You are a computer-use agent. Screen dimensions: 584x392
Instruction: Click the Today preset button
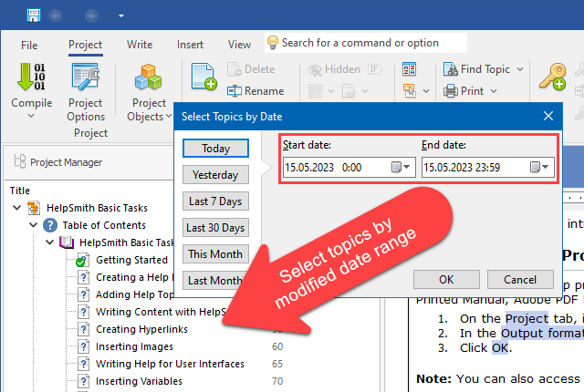click(215, 149)
